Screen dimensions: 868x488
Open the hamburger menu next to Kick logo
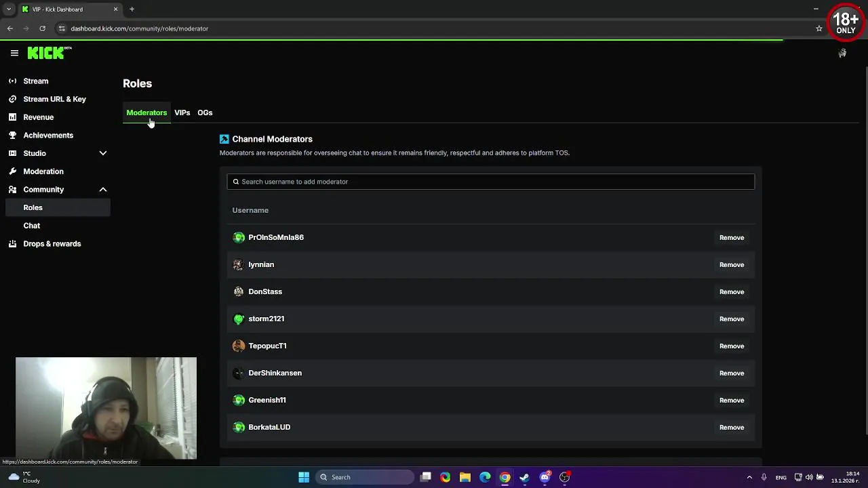pyautogui.click(x=14, y=53)
